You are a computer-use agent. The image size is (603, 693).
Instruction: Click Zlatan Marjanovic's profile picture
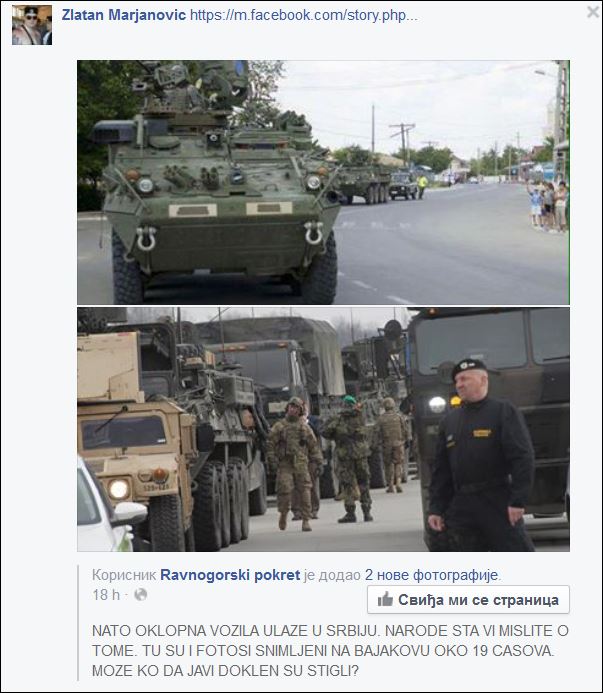(x=32, y=25)
